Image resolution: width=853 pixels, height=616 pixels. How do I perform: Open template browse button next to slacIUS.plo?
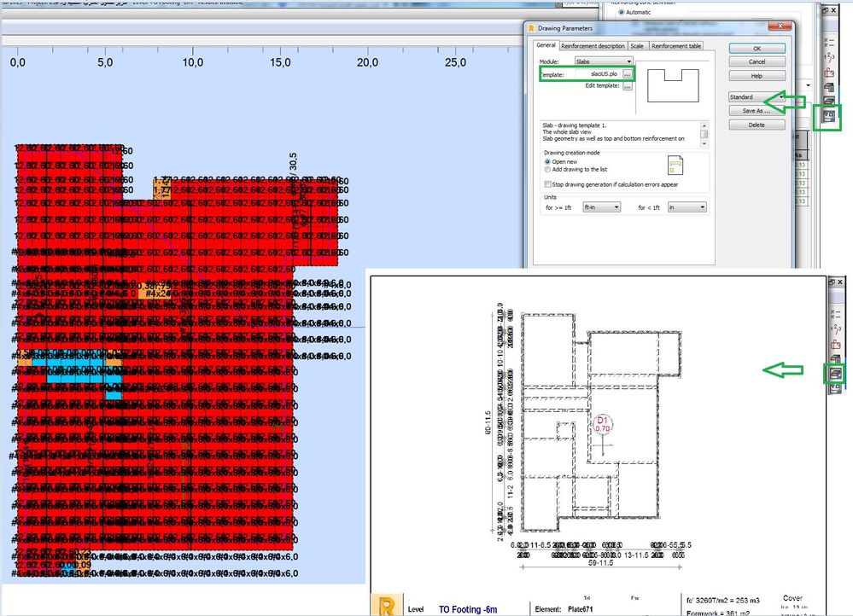(628, 74)
